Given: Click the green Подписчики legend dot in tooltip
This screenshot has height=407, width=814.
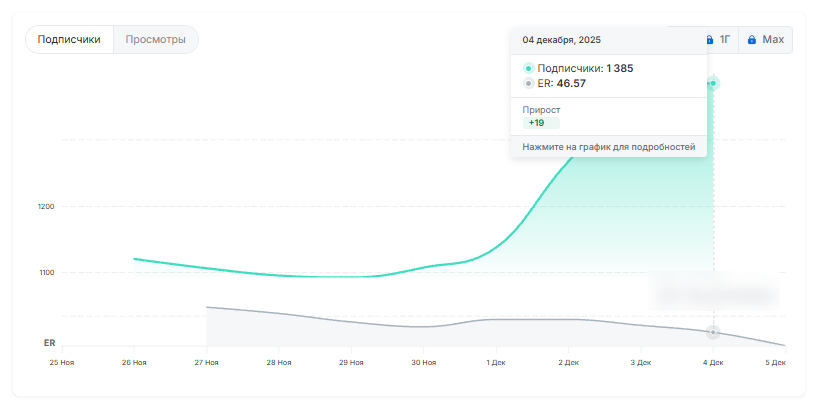Looking at the screenshot, I should click(x=528, y=68).
